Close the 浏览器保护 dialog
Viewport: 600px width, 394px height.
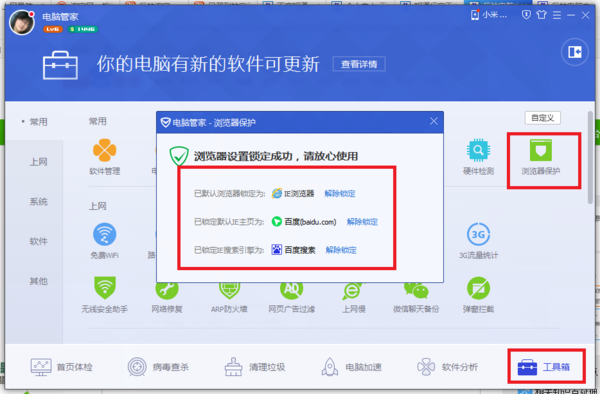point(434,121)
